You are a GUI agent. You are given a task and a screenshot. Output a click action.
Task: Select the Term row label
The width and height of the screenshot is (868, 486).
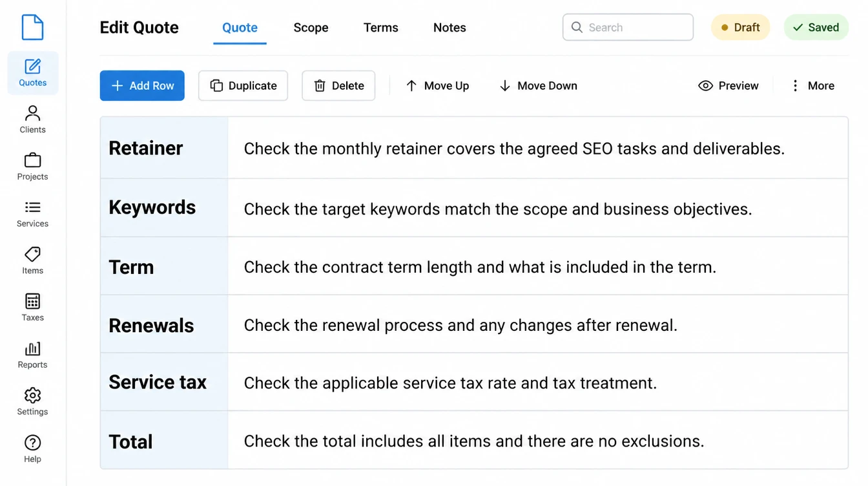[131, 267]
